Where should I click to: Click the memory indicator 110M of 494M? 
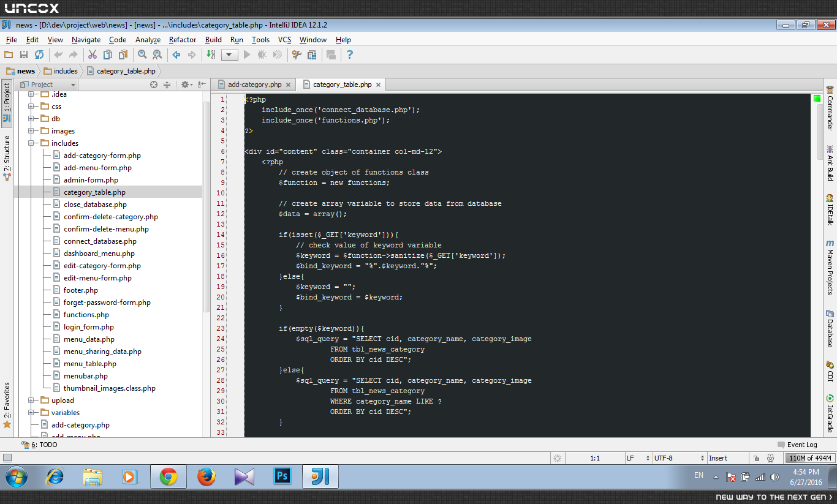pyautogui.click(x=810, y=458)
